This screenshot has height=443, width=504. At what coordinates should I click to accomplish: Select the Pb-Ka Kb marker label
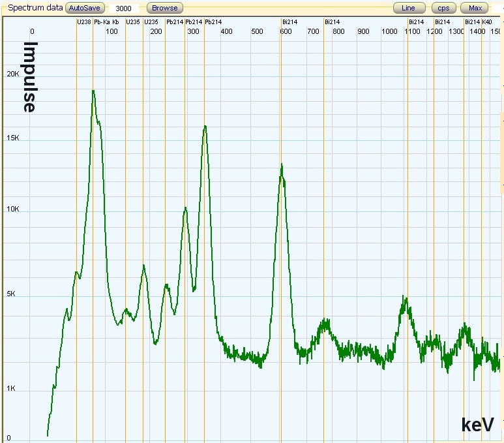tap(106, 22)
